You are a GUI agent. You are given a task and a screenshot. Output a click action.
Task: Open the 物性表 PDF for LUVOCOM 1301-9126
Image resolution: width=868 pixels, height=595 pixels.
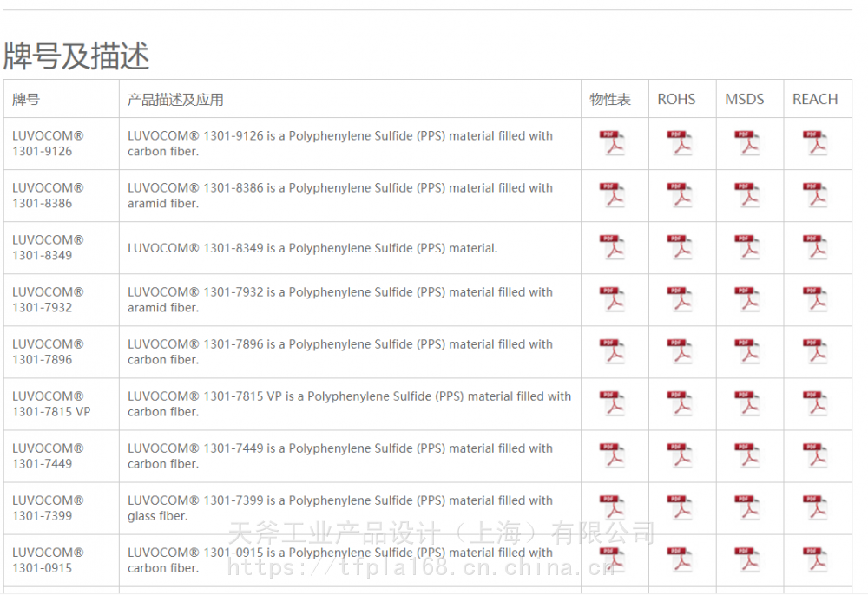click(612, 143)
